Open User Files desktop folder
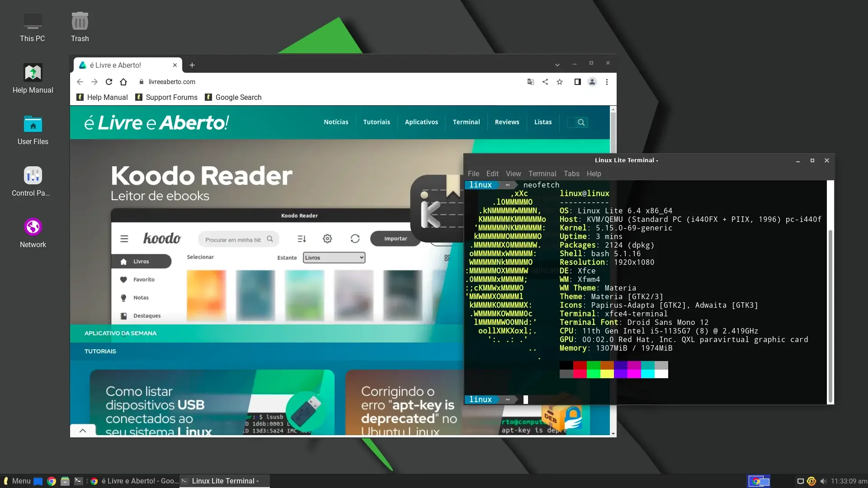The height and width of the screenshot is (488, 868). point(33,130)
